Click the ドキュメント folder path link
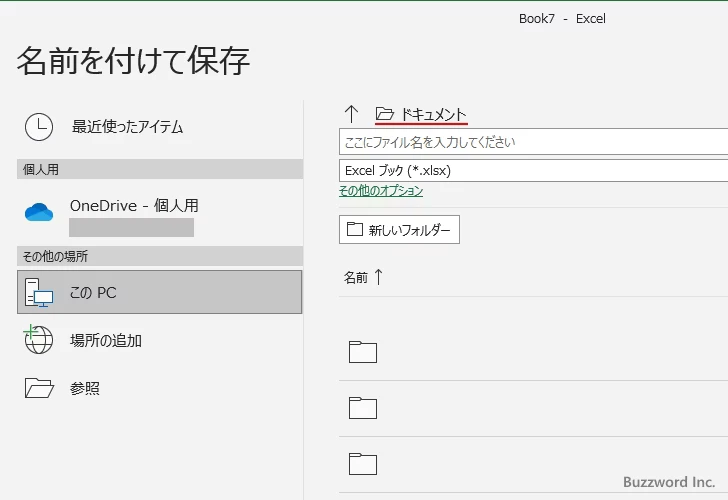The height and width of the screenshot is (500, 728). click(x=421, y=114)
